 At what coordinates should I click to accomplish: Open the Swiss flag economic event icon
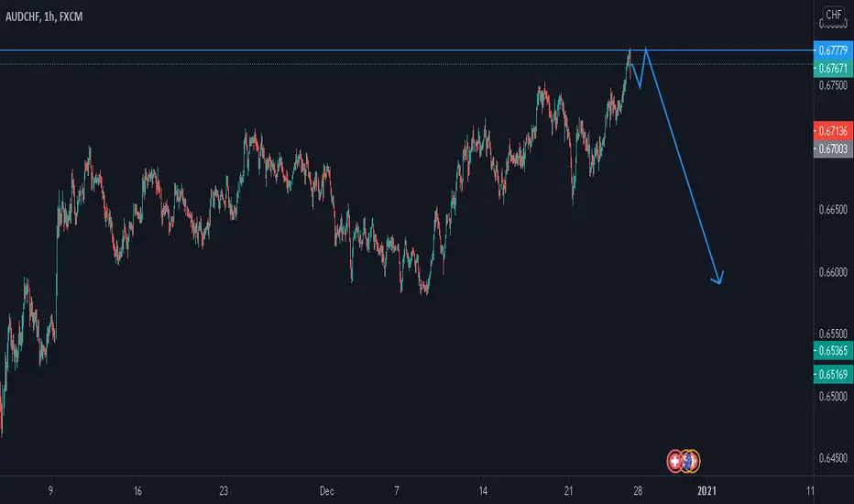click(674, 462)
